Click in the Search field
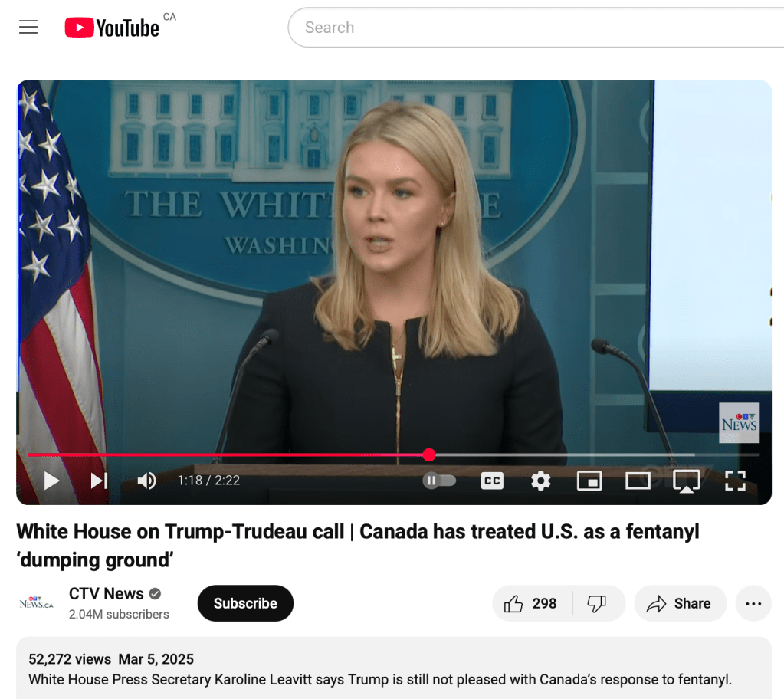Viewport: 784px width, 699px height. click(x=536, y=28)
